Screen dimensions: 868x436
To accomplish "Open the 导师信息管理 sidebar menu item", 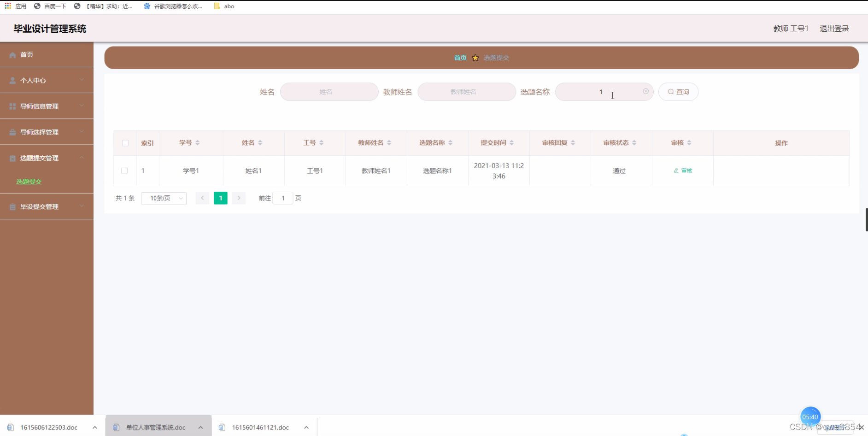I will (x=39, y=106).
